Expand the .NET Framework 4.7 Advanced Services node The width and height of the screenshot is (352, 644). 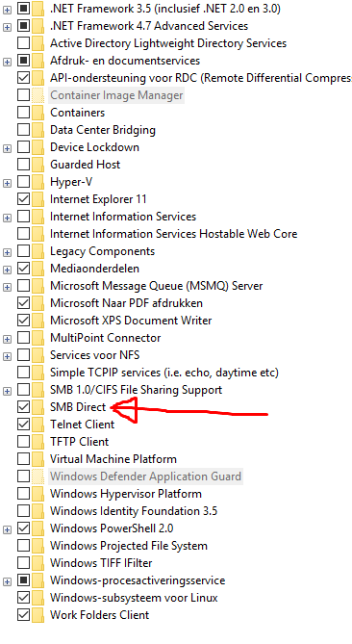(7, 28)
